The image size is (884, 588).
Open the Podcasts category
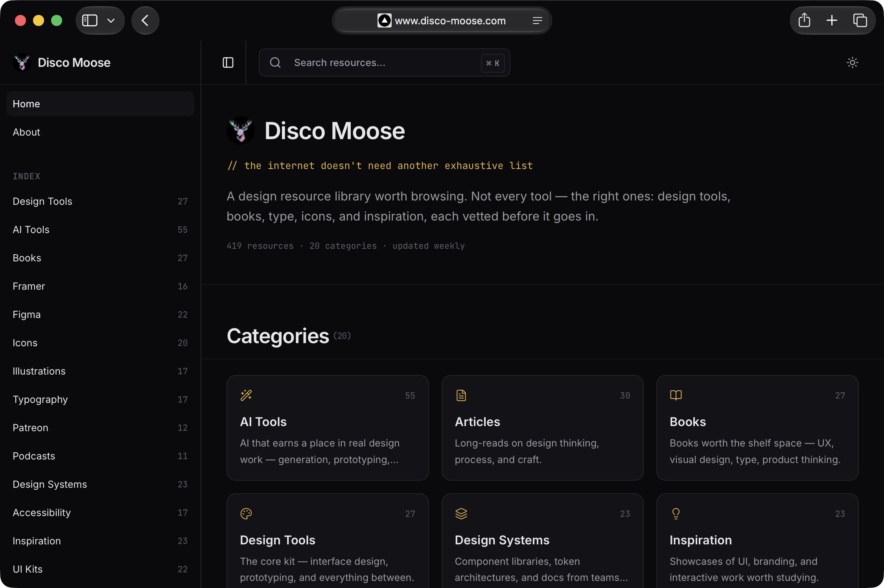pos(100,456)
